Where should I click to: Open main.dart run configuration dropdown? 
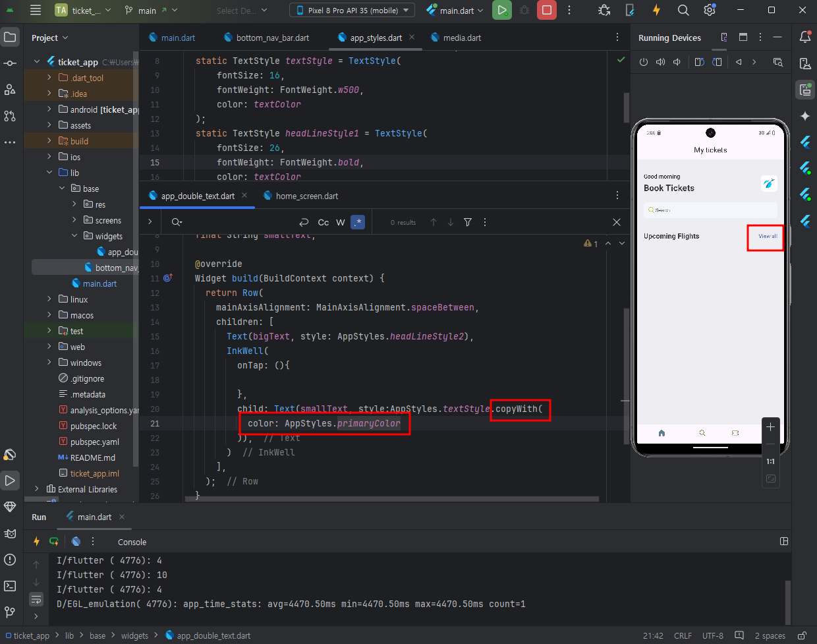455,10
